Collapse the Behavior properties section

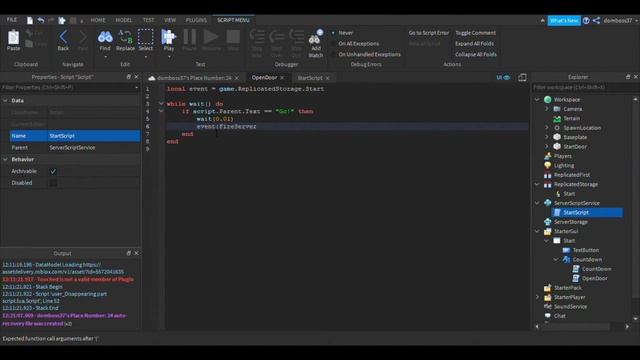[x=5, y=160]
